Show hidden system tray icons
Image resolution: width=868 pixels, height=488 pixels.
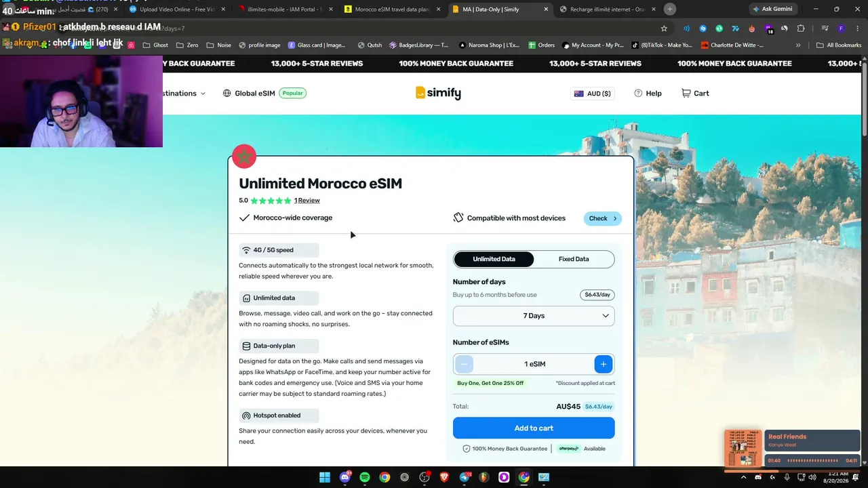(x=743, y=477)
